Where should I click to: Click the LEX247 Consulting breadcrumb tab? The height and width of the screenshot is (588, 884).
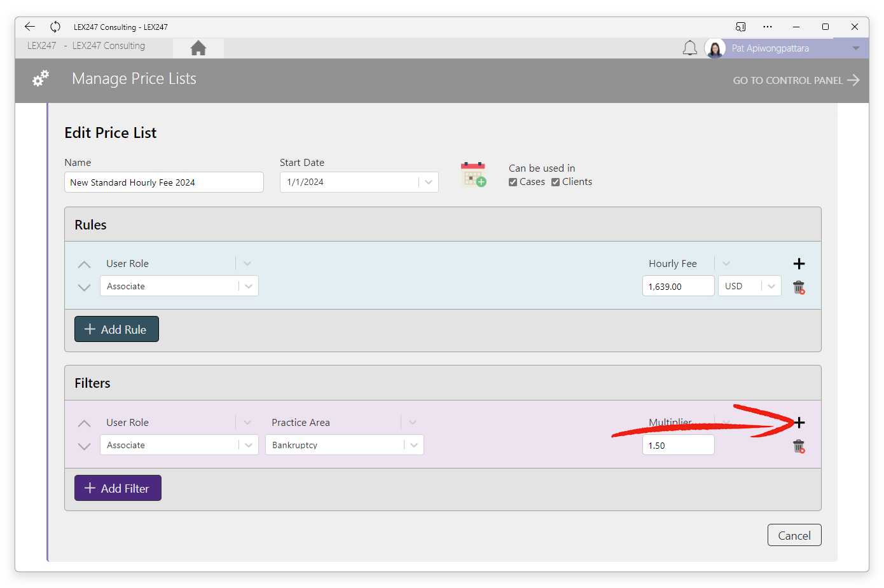pyautogui.click(x=109, y=46)
